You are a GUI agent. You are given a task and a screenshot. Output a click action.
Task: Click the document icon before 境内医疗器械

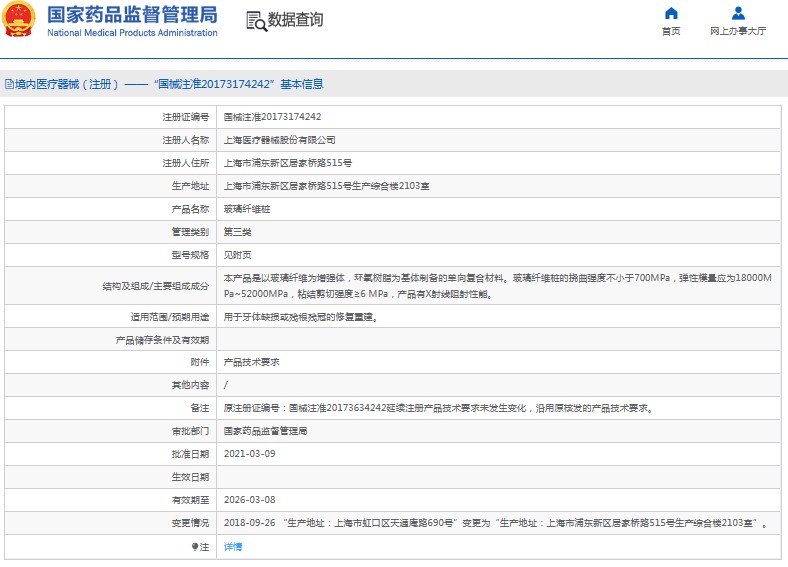(9, 85)
